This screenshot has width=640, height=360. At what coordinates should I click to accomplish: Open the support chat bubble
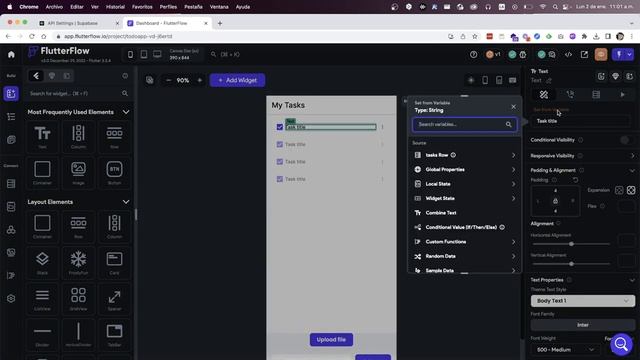[621, 344]
